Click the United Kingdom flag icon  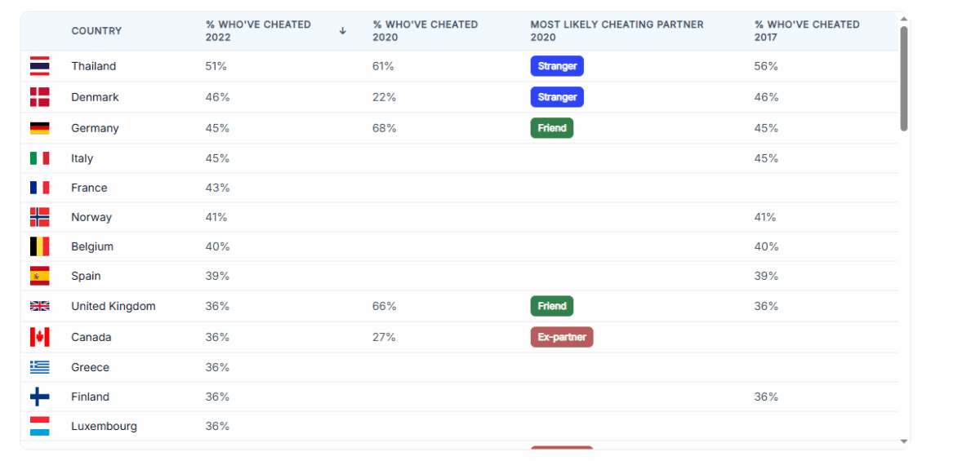(39, 306)
